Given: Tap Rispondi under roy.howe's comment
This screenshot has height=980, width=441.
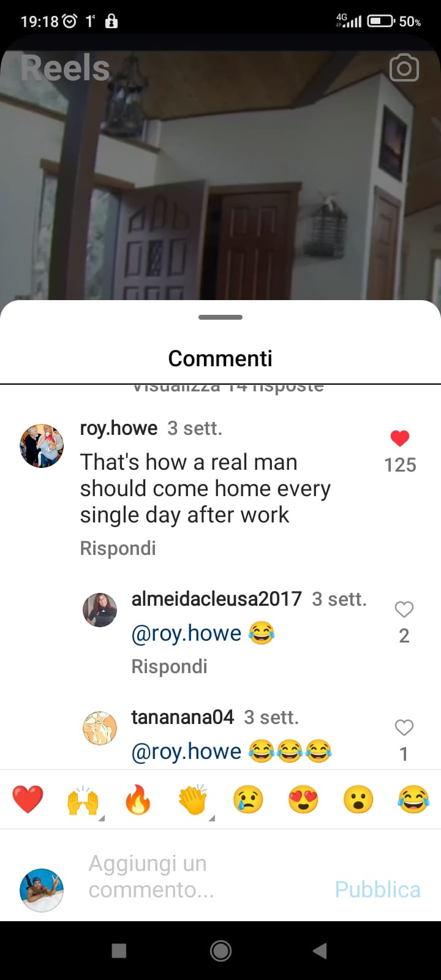Looking at the screenshot, I should (x=118, y=548).
